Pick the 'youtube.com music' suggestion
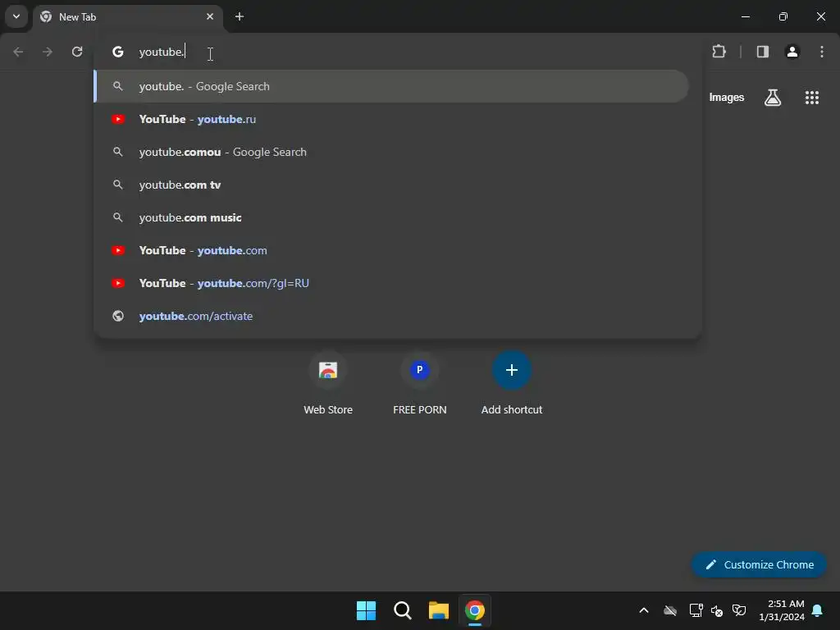 [391, 217]
